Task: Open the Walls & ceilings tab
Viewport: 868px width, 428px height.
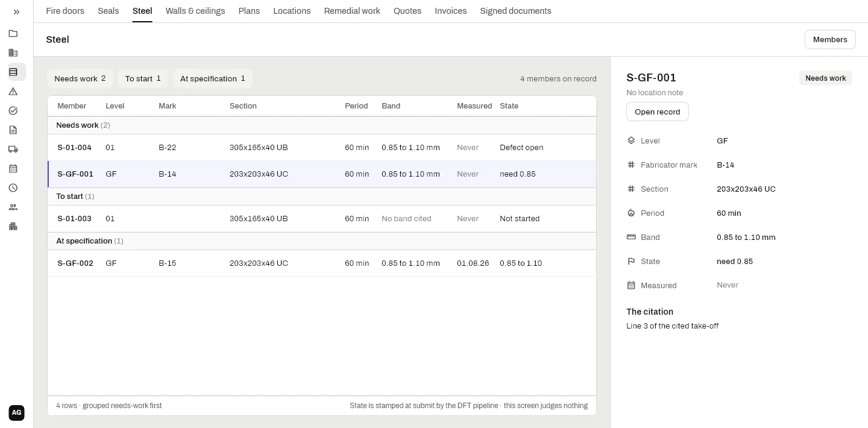Action: pos(195,11)
